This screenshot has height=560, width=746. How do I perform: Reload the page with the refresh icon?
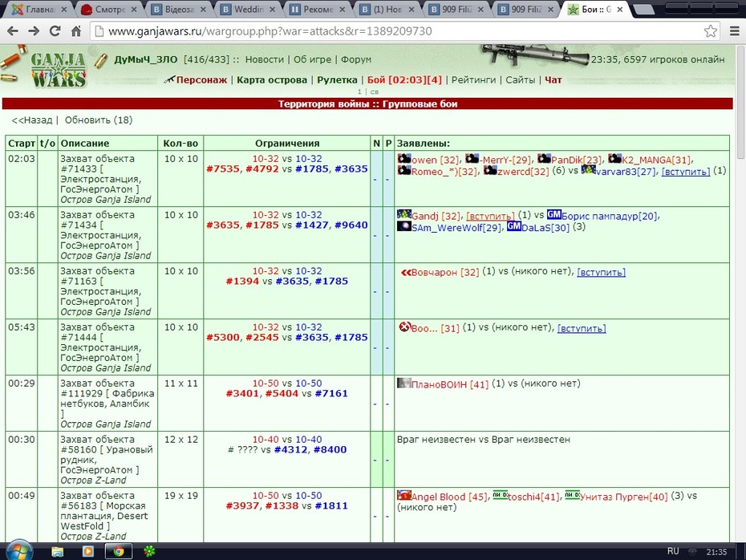(55, 31)
